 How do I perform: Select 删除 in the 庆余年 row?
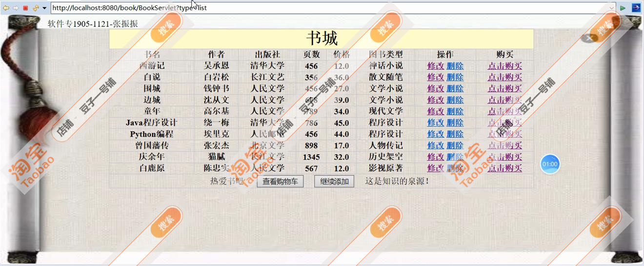pyautogui.click(x=455, y=157)
